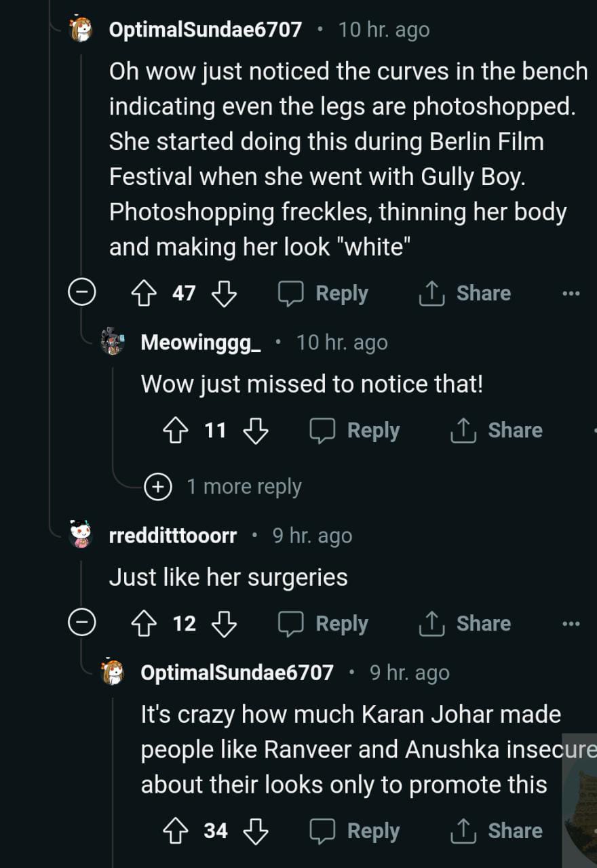Viewport: 597px width, 868px height.
Task: Upvote the 'Just like her surgeries' comment
Action: pos(144,624)
